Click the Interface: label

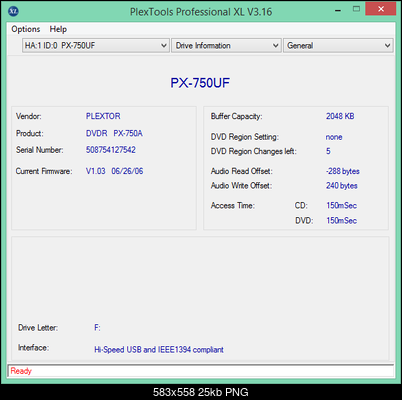[33, 348]
